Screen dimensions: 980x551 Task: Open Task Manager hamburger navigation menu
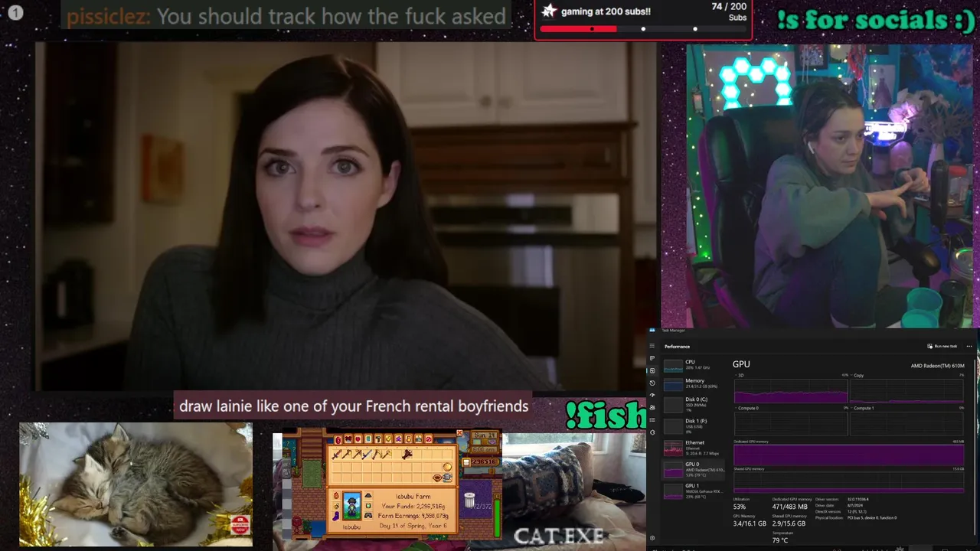click(652, 345)
